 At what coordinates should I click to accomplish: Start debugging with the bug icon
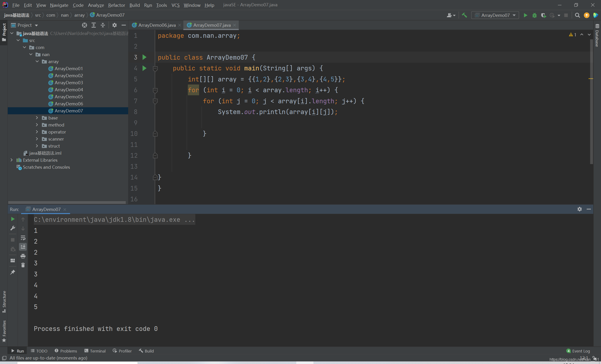[x=534, y=15]
